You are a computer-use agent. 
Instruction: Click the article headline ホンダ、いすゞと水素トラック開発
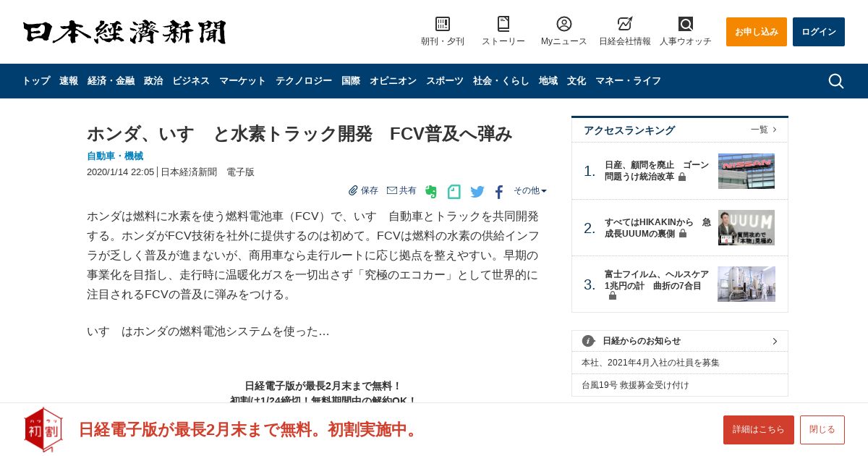click(x=299, y=134)
